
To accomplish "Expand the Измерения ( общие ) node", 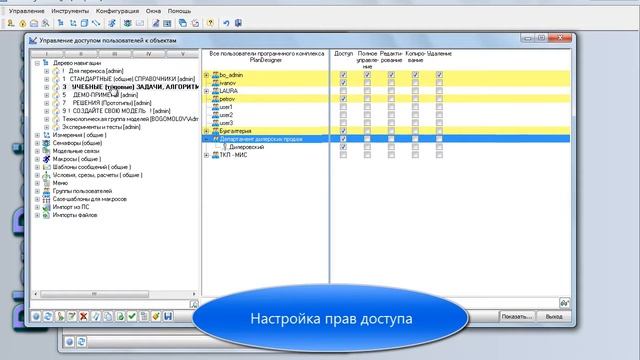I will coord(37,135).
